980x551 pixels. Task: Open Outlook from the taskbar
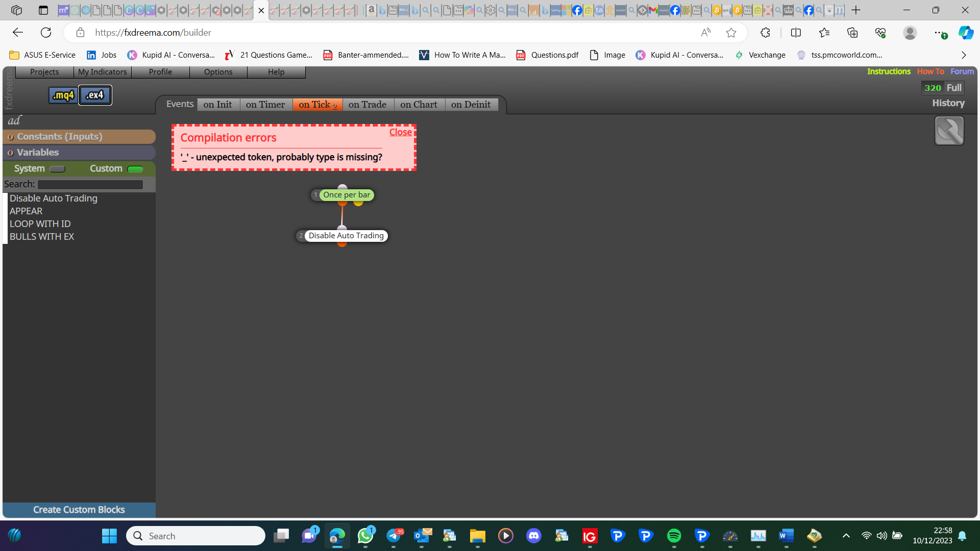(x=423, y=536)
